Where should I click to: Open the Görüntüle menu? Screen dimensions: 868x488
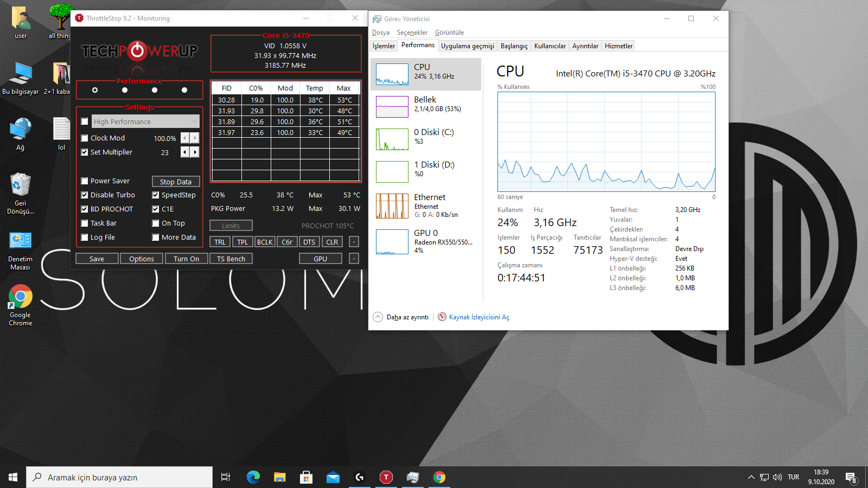(450, 33)
